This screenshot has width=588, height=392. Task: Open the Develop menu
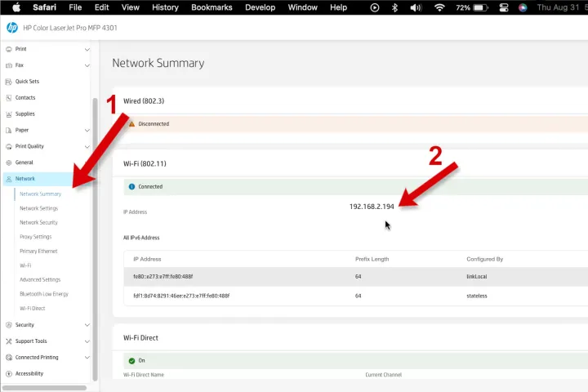pos(260,7)
